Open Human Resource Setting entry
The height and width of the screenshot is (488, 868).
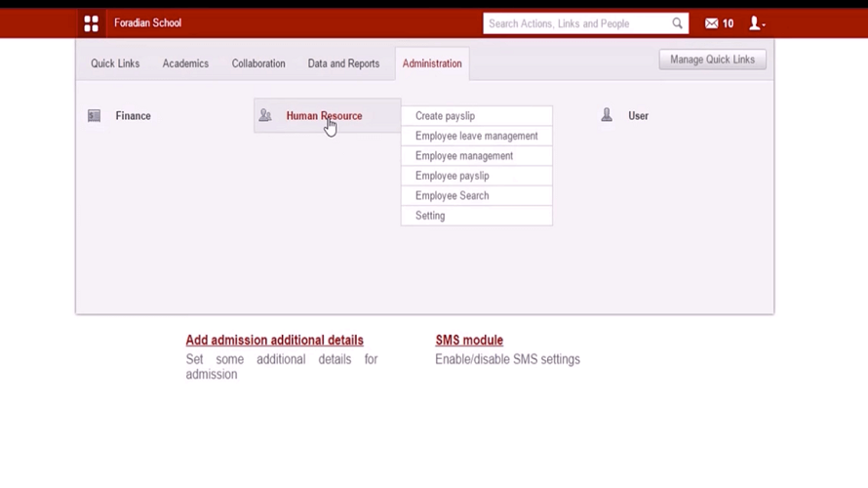430,216
